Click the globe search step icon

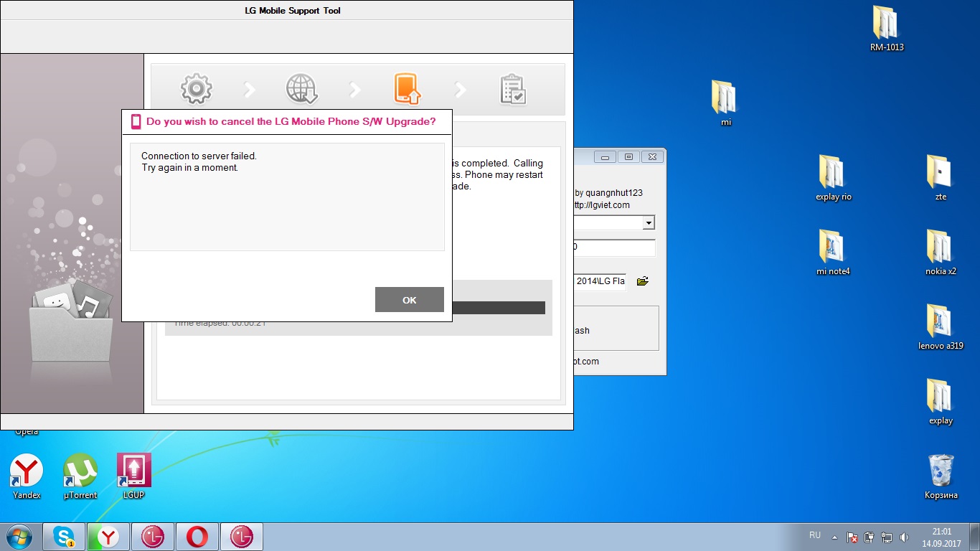pyautogui.click(x=301, y=89)
